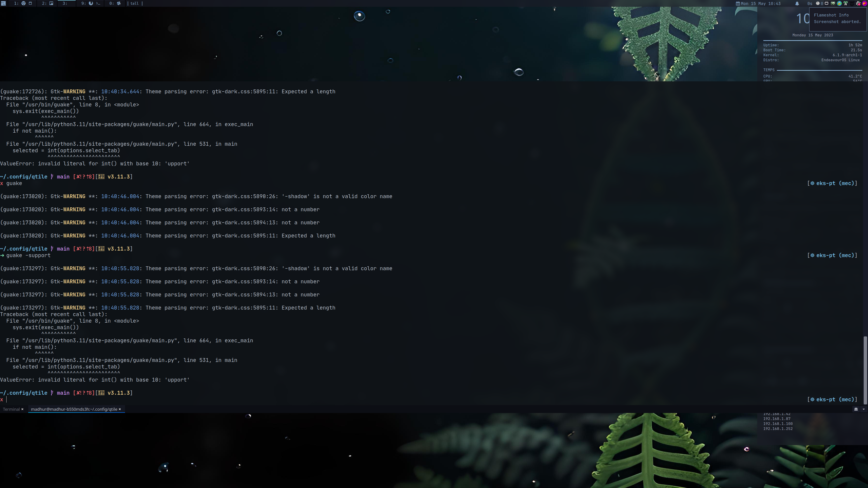Switch to the first Terminal tab
The width and height of the screenshot is (868, 488).
pos(11,409)
